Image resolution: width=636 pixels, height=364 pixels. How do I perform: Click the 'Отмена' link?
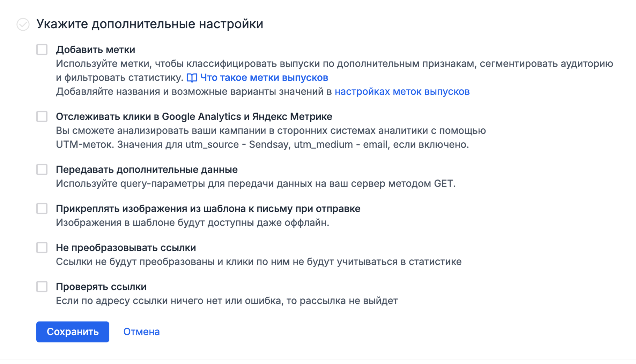(141, 332)
